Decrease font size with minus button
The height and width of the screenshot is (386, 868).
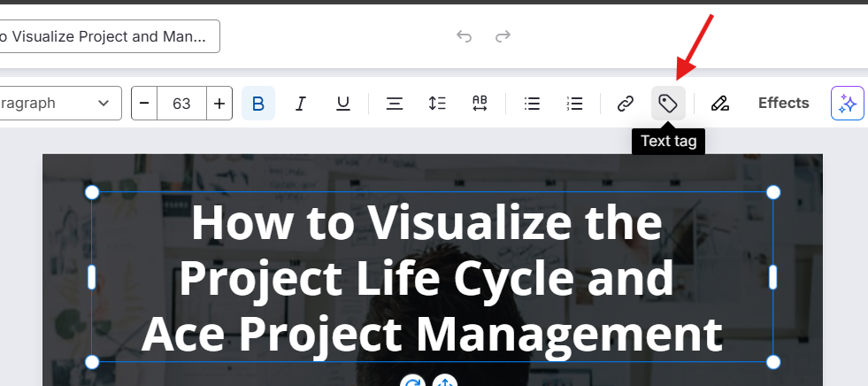coord(144,104)
